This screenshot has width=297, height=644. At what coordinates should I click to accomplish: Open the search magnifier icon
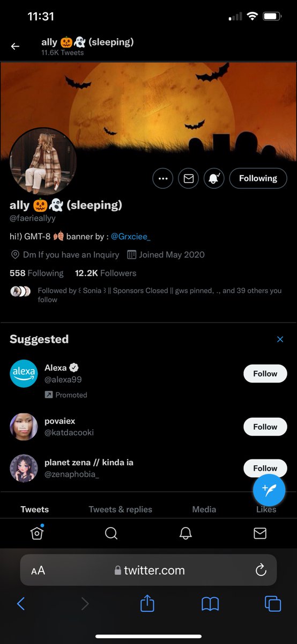point(111,533)
